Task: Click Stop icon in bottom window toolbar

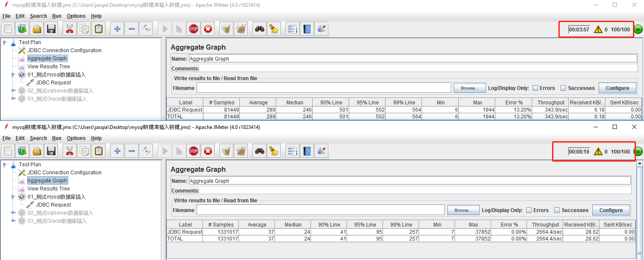Action: tap(194, 151)
